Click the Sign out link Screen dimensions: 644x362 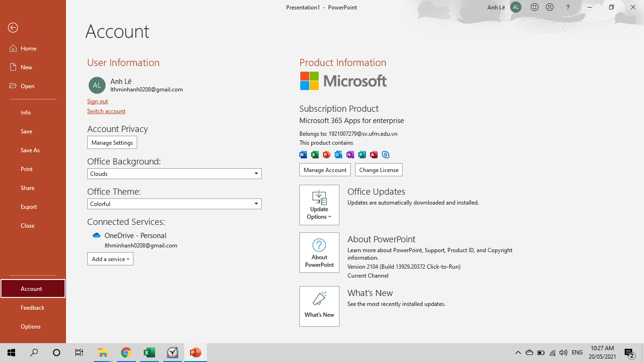click(x=98, y=101)
